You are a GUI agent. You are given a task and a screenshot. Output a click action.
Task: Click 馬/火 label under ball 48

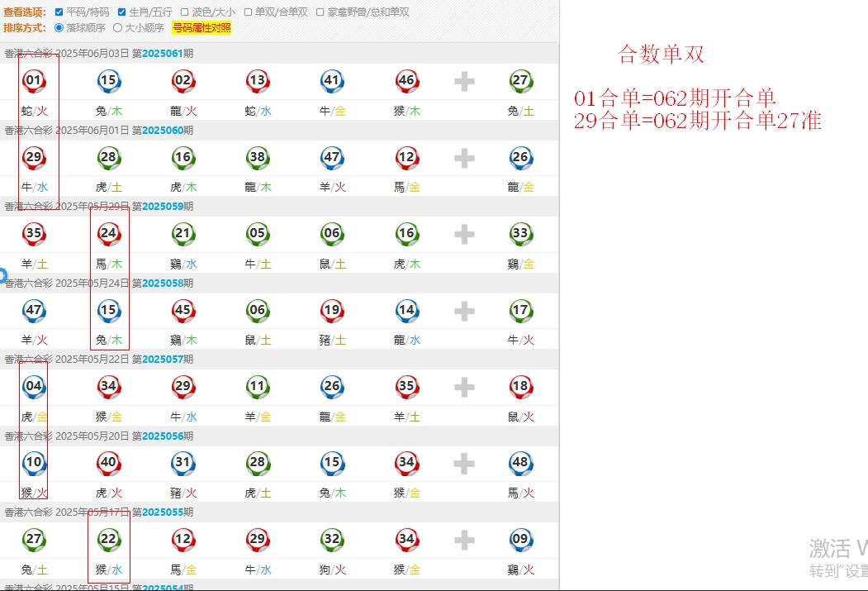point(521,493)
